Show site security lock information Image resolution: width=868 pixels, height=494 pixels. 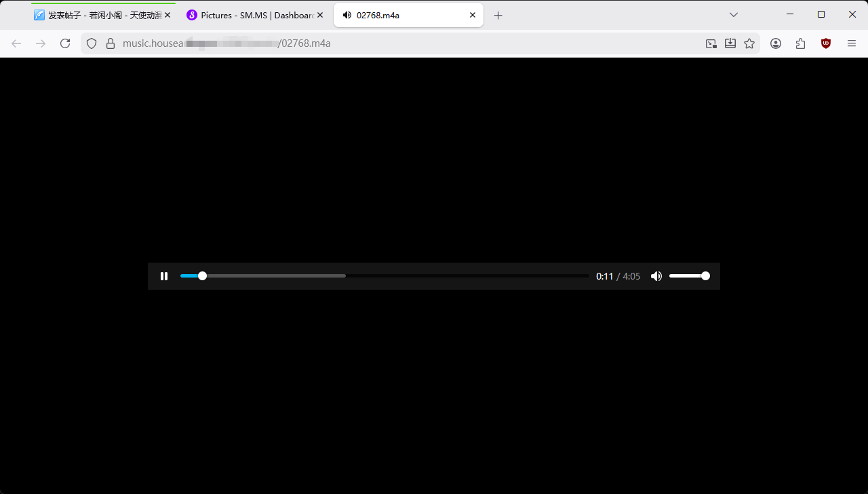click(x=111, y=43)
